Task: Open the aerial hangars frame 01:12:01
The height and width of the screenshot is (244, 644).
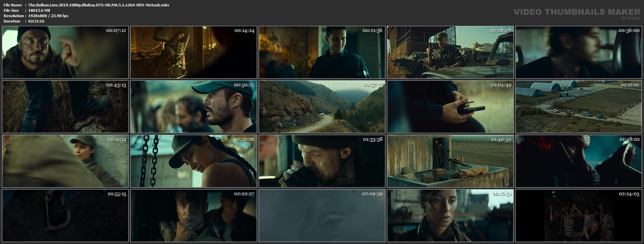Action: 578,107
